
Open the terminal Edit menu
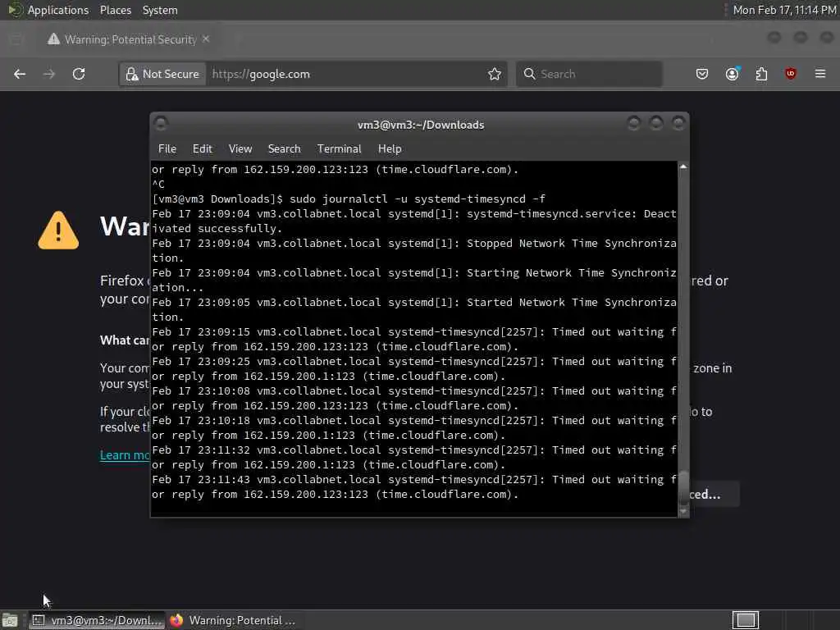[x=202, y=149]
